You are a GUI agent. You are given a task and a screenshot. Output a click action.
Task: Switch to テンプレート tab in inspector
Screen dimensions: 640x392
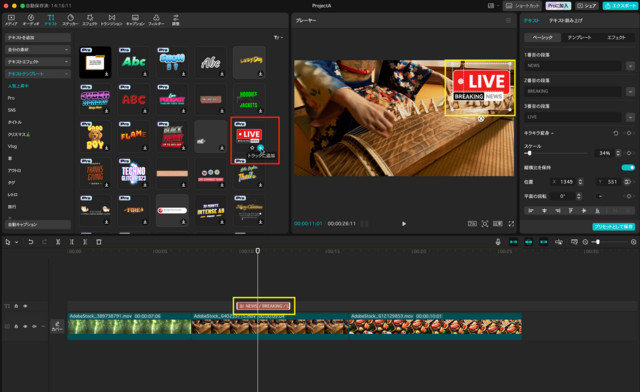pyautogui.click(x=579, y=38)
